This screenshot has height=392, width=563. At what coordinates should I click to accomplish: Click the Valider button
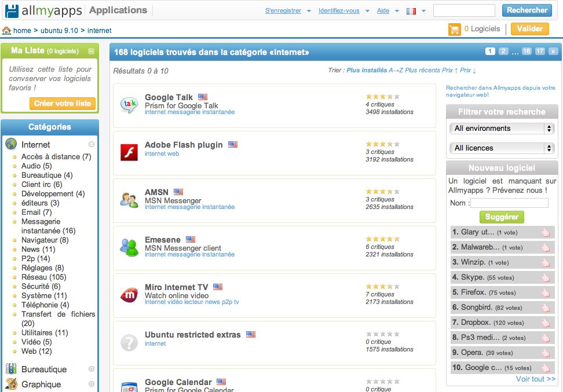click(529, 29)
